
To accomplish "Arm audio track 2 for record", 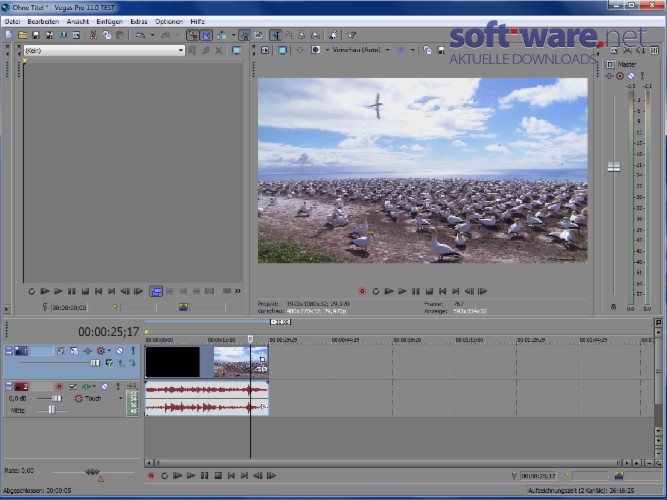I will 59,386.
